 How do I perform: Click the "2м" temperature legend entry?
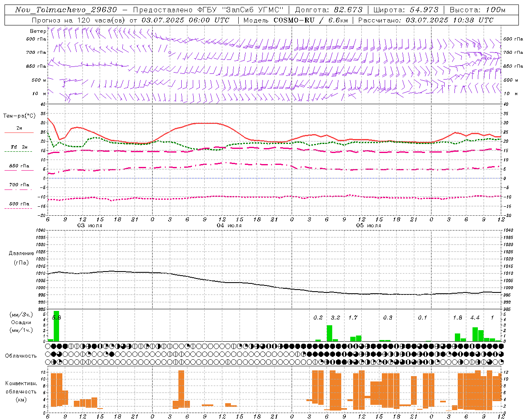pos(19,128)
